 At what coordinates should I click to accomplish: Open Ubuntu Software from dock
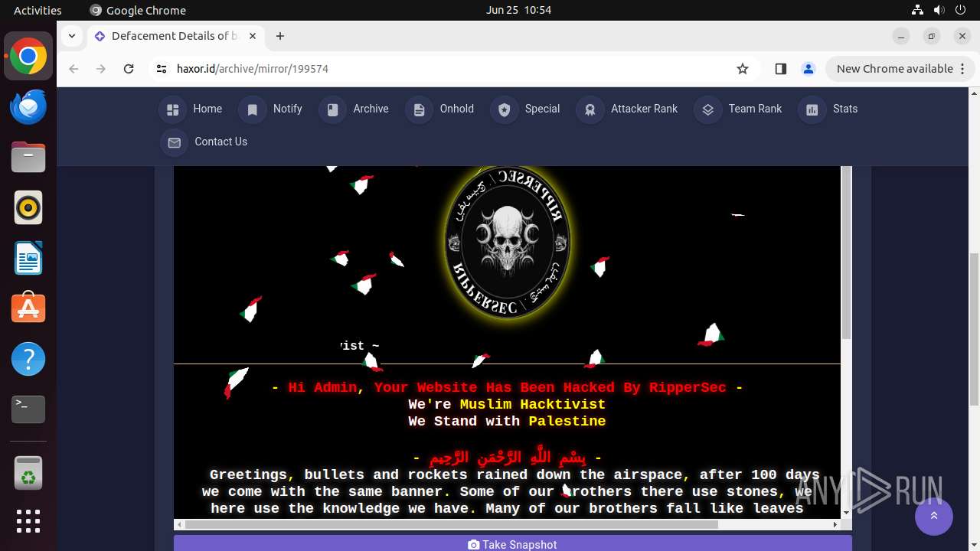point(28,309)
